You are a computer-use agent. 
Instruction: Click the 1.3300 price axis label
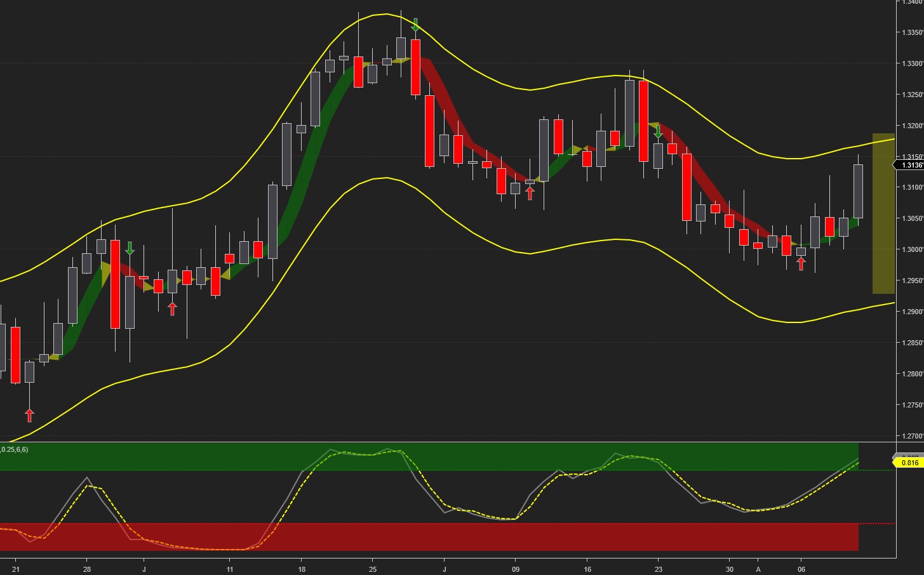(913, 63)
